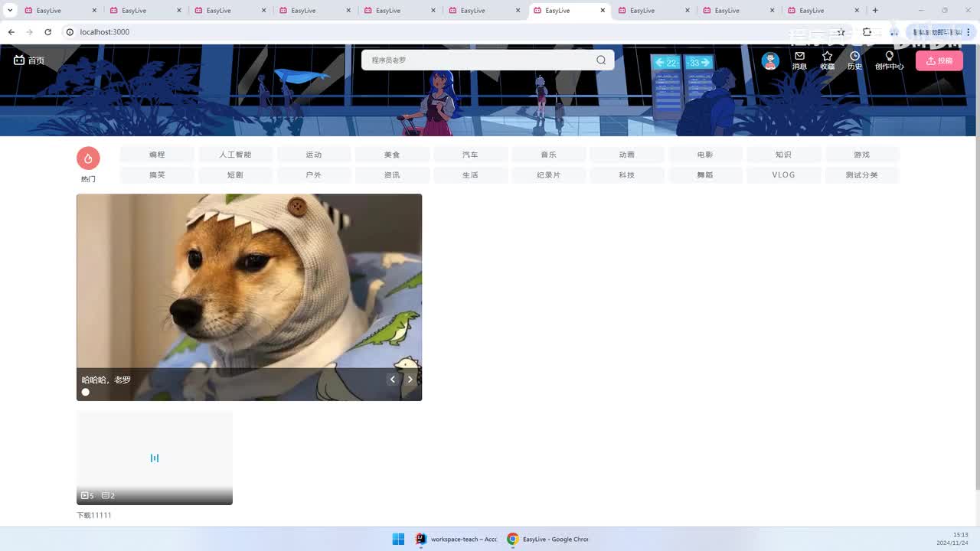Screen dimensions: 980x551
Task: Go to the 舞蹈 category
Action: pos(705,175)
